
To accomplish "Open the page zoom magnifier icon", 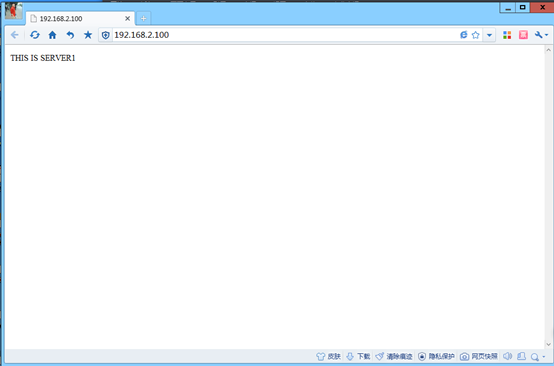I will [535, 356].
